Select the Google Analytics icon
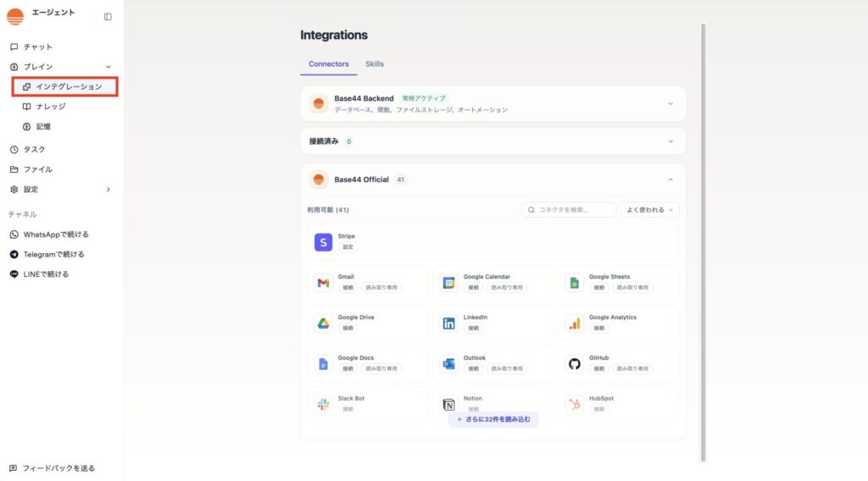The height and width of the screenshot is (481, 868). tap(574, 323)
